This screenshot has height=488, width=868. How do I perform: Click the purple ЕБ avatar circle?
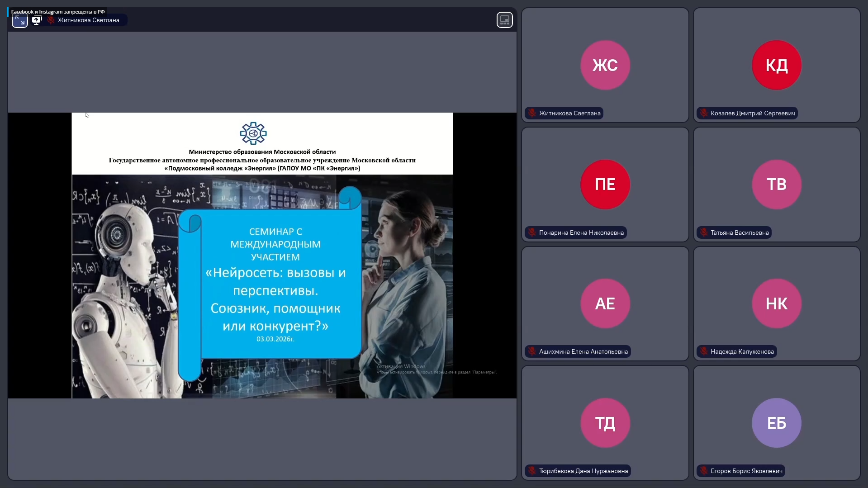coord(776,423)
